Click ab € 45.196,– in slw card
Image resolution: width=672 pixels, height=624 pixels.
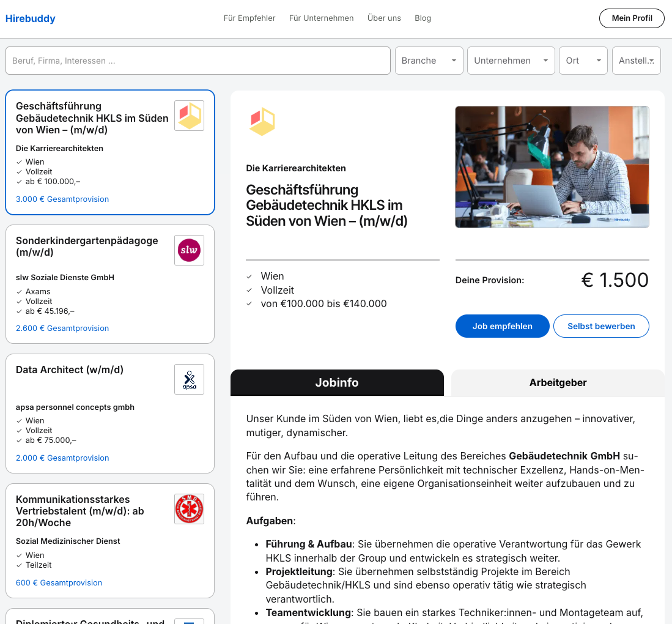click(x=50, y=311)
